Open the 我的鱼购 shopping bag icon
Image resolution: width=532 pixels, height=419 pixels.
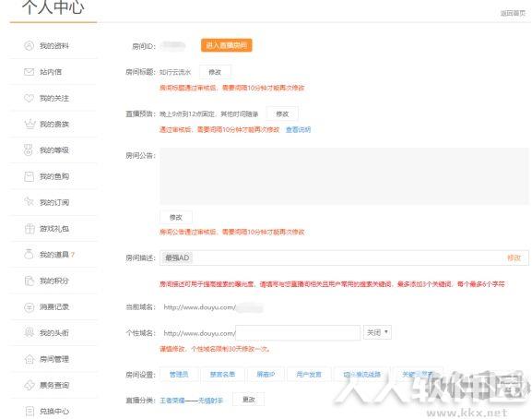(30, 176)
